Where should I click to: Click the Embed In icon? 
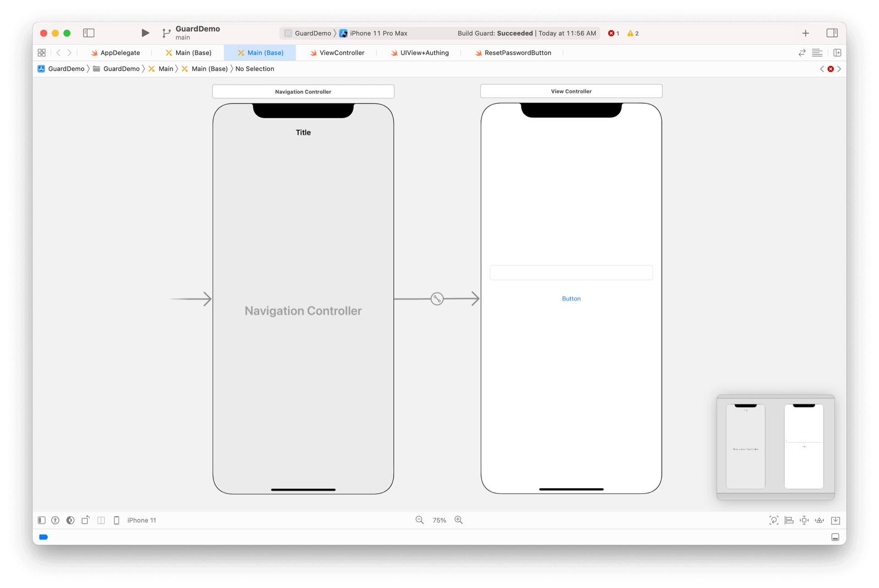coord(836,520)
